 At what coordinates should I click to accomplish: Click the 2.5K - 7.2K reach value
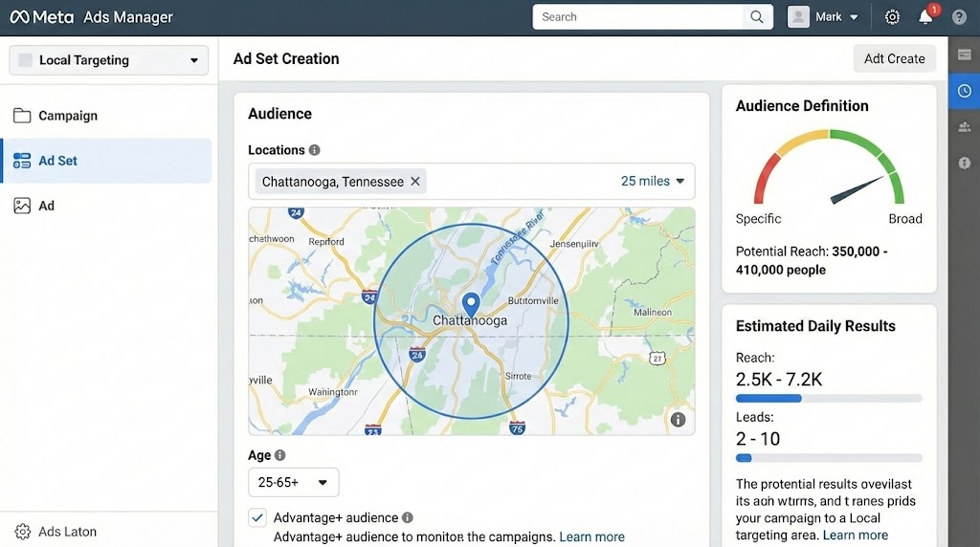point(779,380)
